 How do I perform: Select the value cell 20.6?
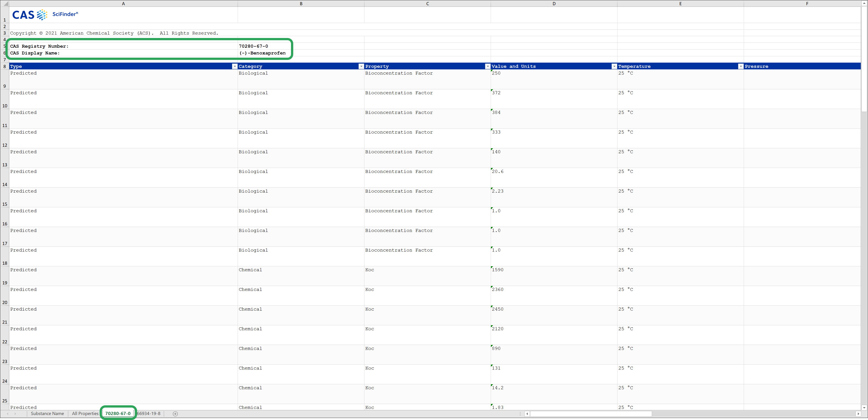tap(554, 178)
